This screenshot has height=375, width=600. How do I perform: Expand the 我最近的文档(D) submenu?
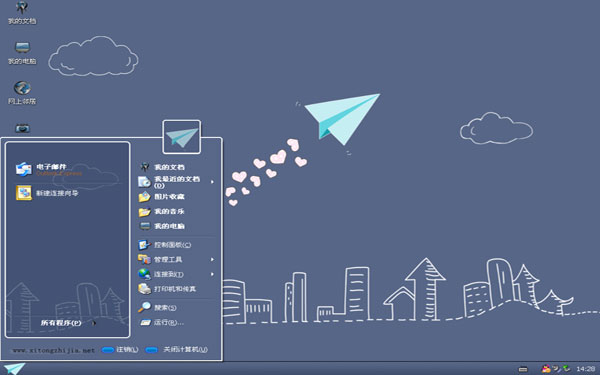(x=176, y=182)
